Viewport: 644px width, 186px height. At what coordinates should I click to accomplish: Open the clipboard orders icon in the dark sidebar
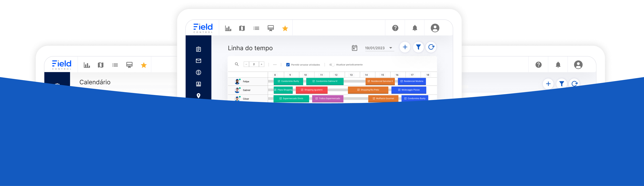coord(199,49)
